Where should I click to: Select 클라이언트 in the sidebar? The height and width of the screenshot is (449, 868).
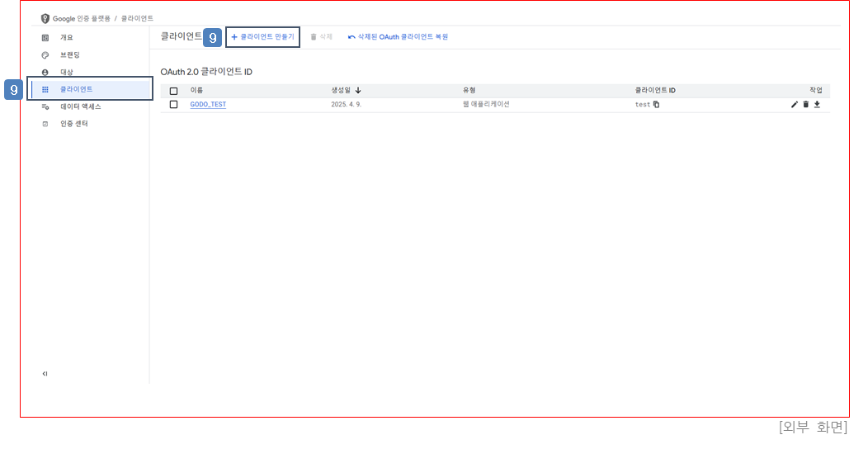90,89
